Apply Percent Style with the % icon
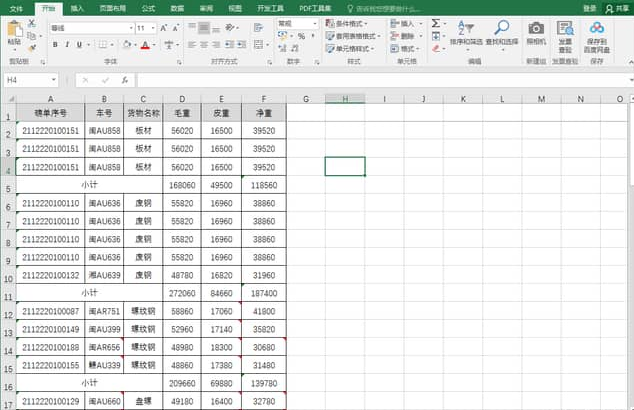 [301, 36]
